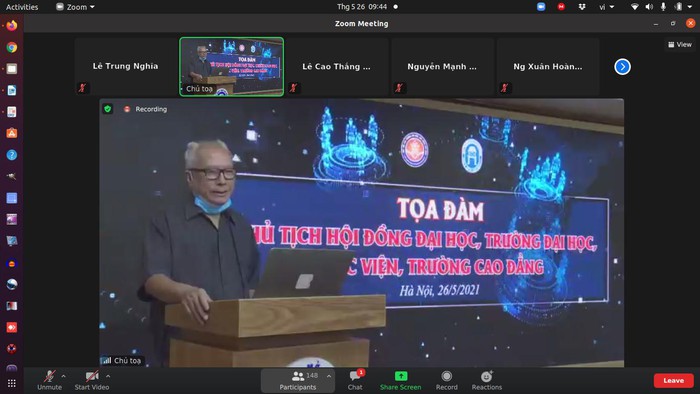Expand video options arrow beside Start Video
Image resolution: width=700 pixels, height=394 pixels.
tap(108, 376)
